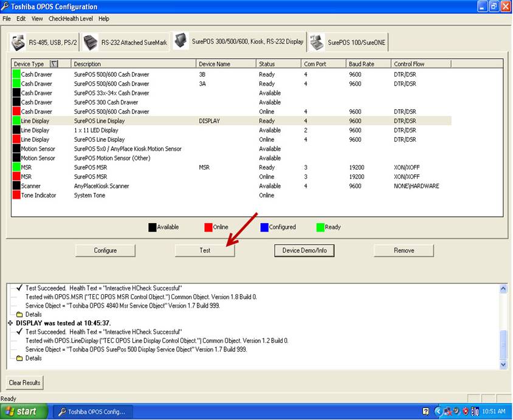Click the terminal icon on SurePOS 100/SureONE tab
Image resolution: width=513 pixels, height=420 pixels.
[317, 43]
